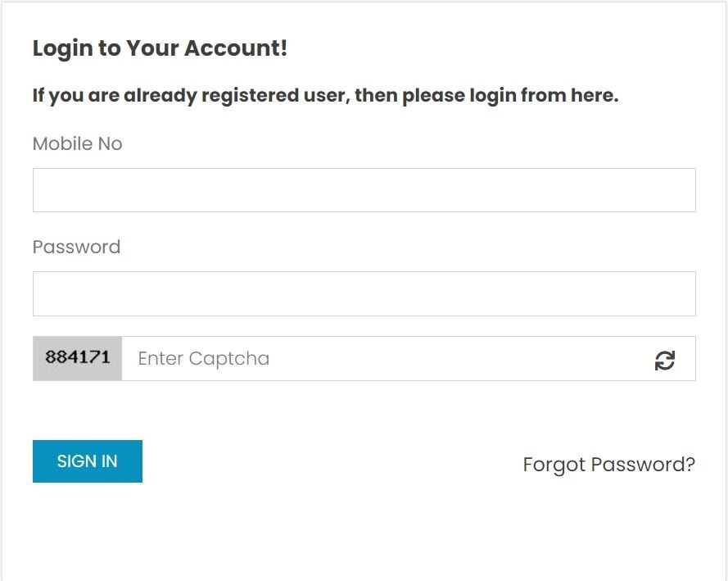Click the Password label text
Image resolution: width=728 pixels, height=581 pixels.
(76, 247)
